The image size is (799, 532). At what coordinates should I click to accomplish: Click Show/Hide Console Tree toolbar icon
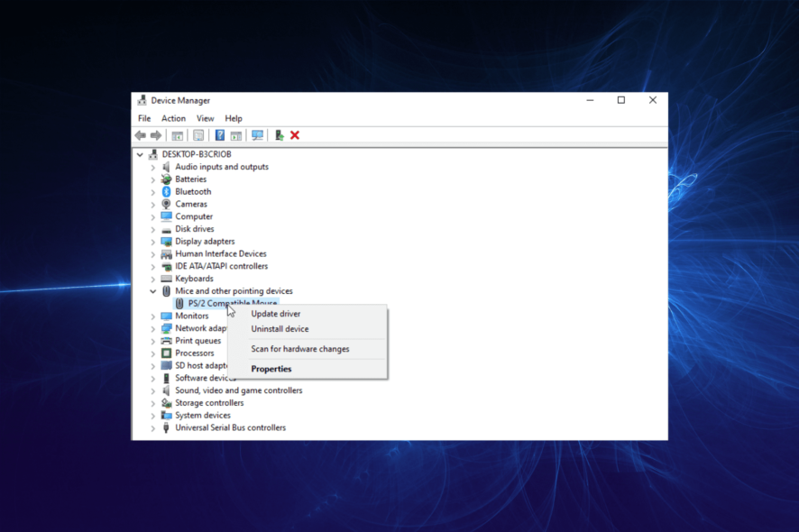coord(178,135)
